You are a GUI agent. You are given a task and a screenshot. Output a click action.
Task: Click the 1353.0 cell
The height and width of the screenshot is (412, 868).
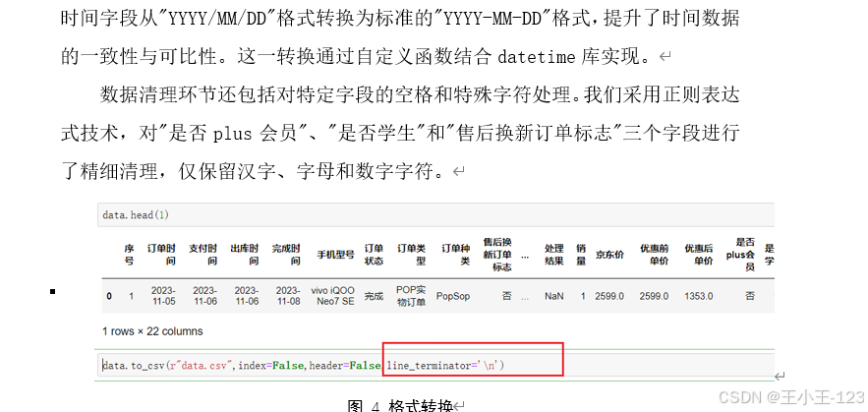pos(699,296)
